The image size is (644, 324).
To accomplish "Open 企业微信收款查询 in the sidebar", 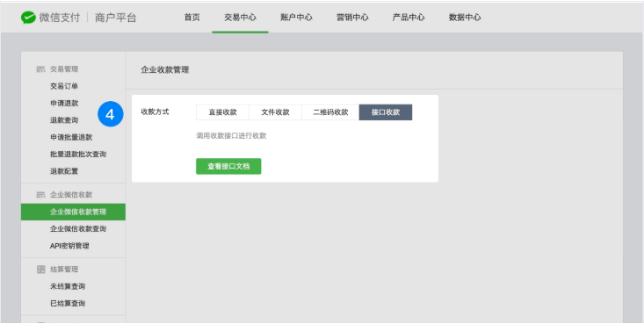I will [78, 228].
